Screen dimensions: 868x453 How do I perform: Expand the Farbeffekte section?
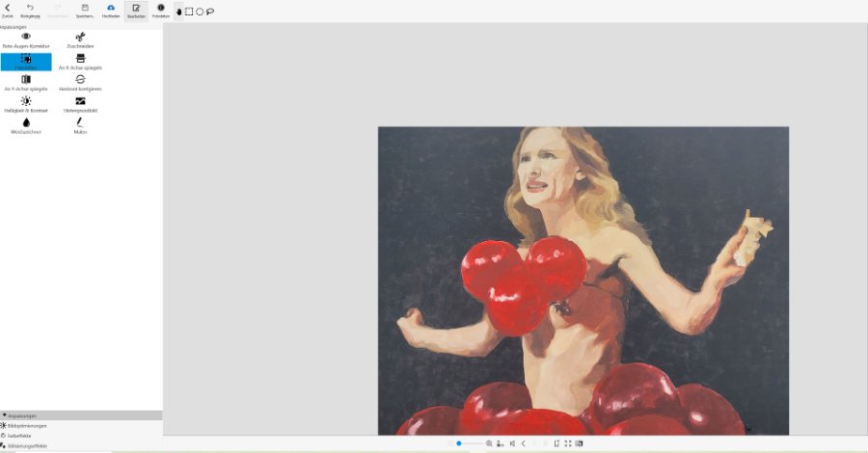click(81, 436)
